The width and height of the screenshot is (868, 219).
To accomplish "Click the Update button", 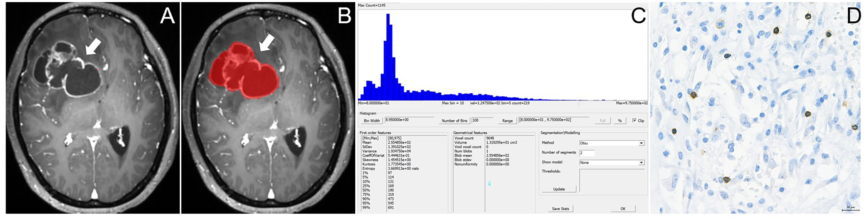I will (x=559, y=189).
